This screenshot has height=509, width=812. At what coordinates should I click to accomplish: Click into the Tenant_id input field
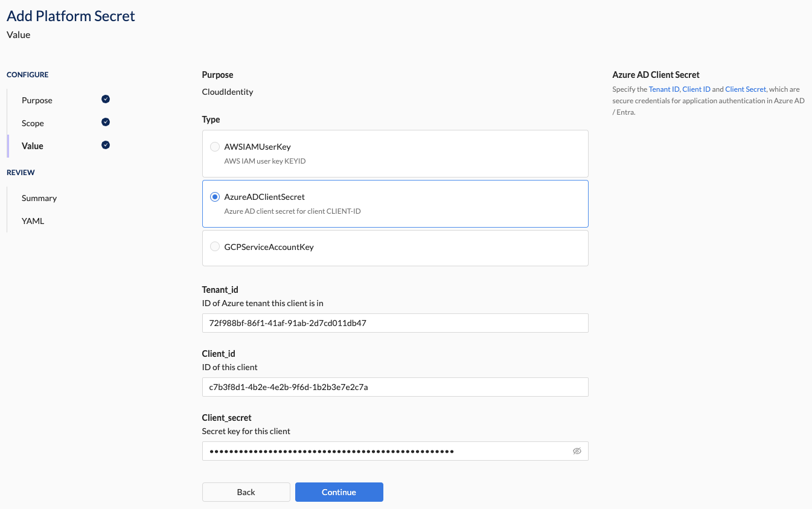click(x=395, y=323)
